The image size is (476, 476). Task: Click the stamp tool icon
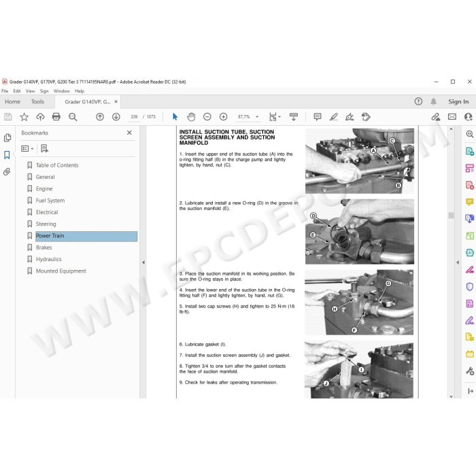366,117
